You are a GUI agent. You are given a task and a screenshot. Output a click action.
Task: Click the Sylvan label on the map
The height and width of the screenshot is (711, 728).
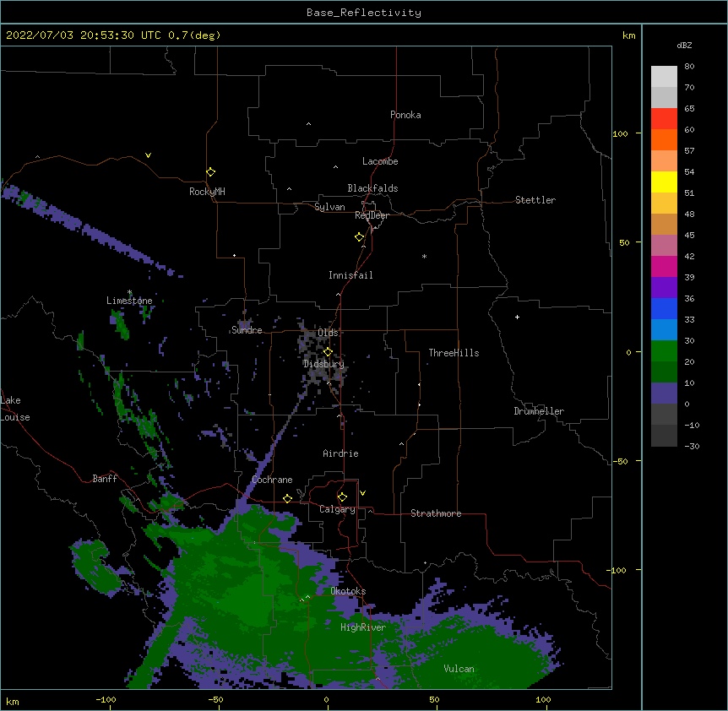[329, 207]
